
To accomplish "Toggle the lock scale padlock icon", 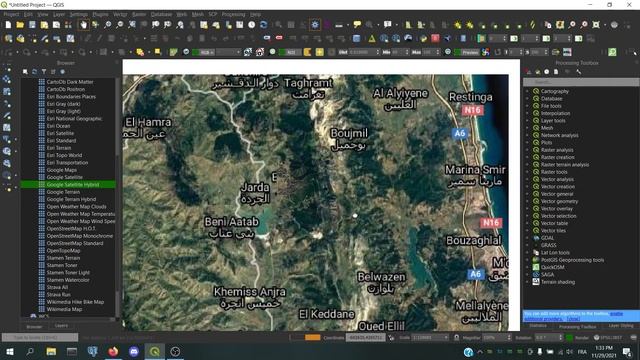I will click(x=456, y=338).
